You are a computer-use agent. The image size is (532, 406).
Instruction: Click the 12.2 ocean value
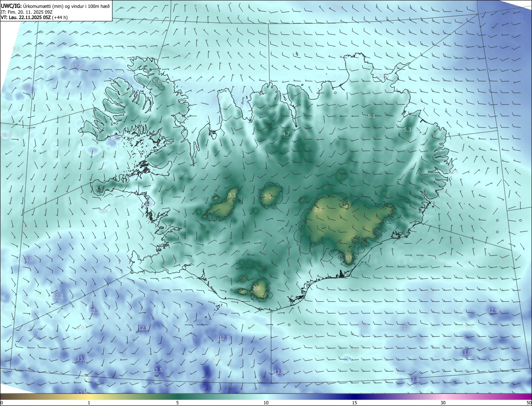coord(58,296)
